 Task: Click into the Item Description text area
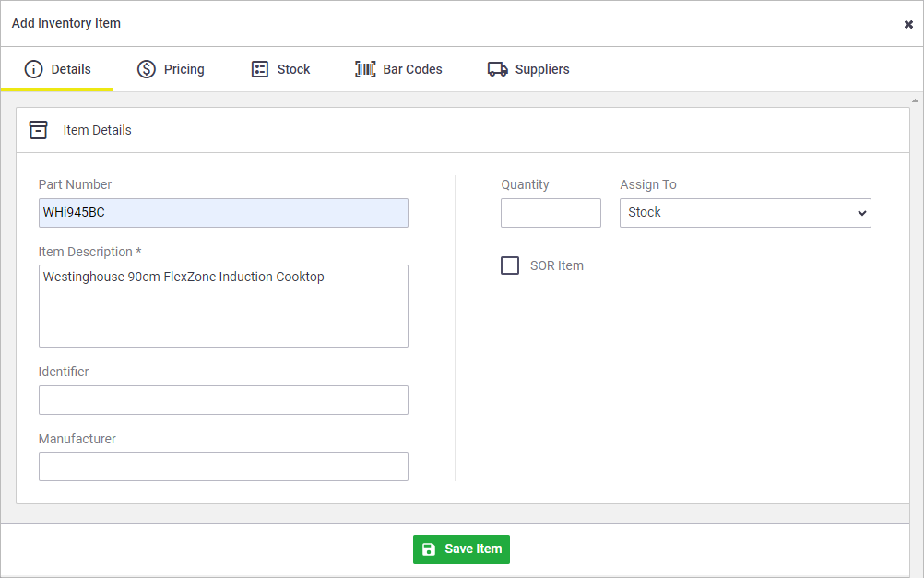point(223,306)
